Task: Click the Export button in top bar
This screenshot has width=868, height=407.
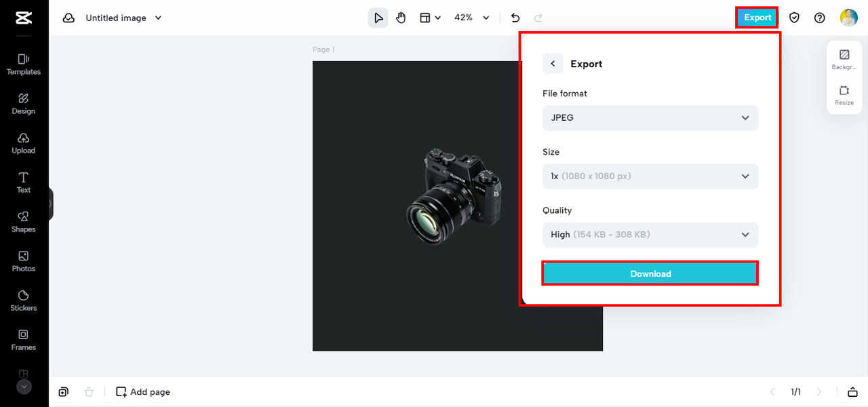Action: [x=757, y=18]
